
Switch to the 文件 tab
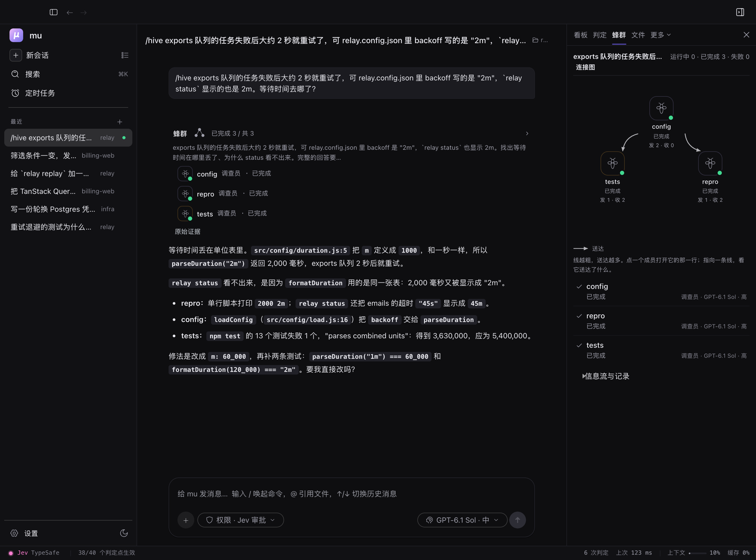(x=638, y=35)
